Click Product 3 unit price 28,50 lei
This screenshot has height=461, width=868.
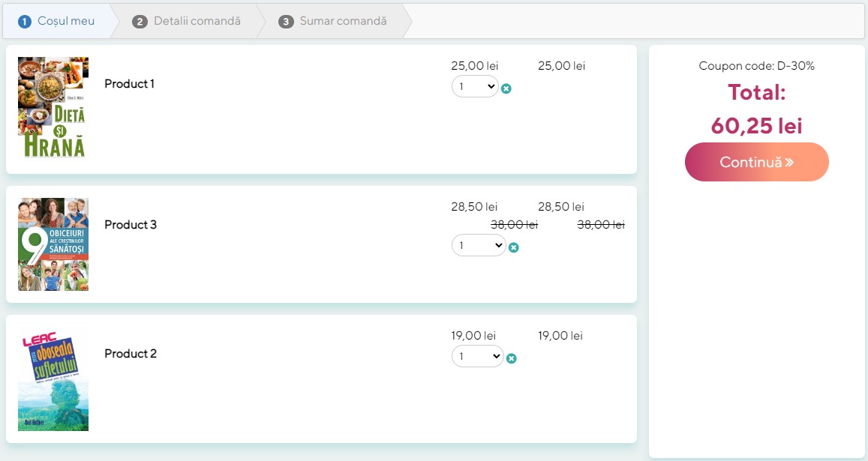click(474, 207)
